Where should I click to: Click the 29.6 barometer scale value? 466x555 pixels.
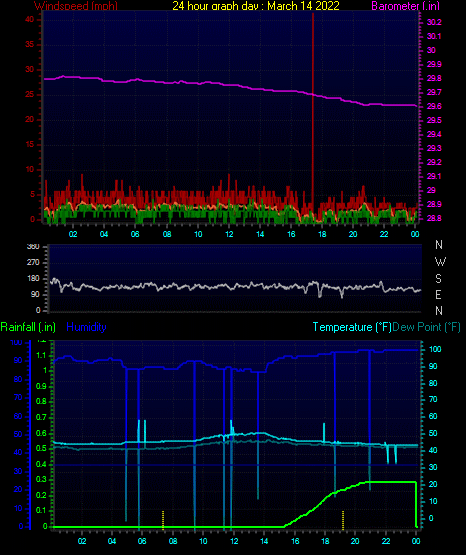coord(434,106)
